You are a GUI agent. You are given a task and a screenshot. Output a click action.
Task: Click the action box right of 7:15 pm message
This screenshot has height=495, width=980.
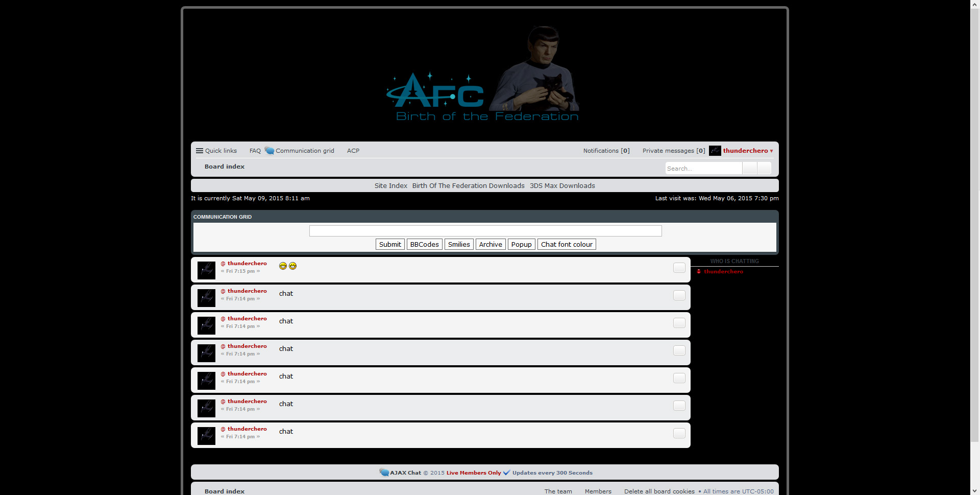(x=679, y=268)
